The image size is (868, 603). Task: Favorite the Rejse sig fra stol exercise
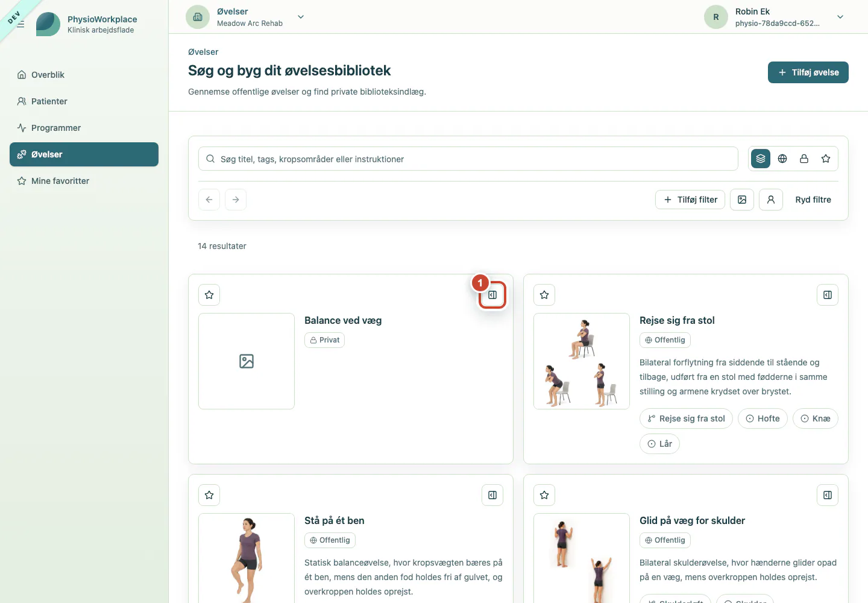tap(544, 295)
